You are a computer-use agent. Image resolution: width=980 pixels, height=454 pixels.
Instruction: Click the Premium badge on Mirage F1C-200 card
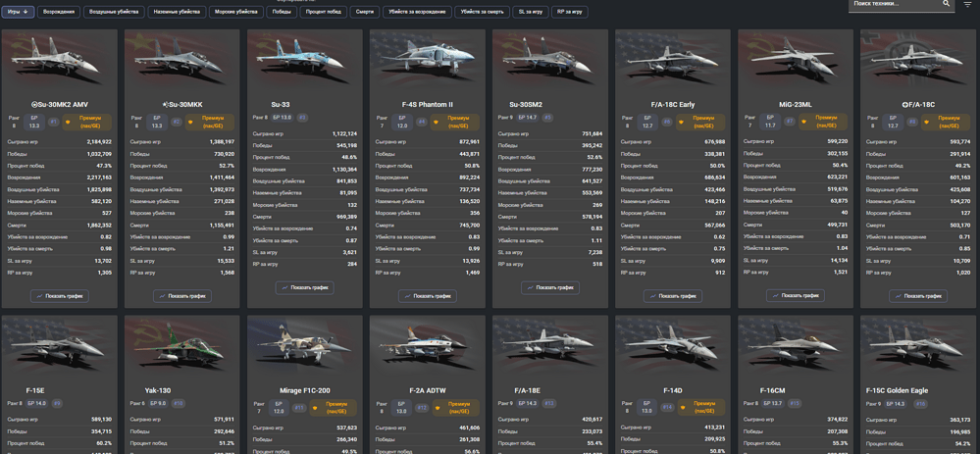pos(334,407)
